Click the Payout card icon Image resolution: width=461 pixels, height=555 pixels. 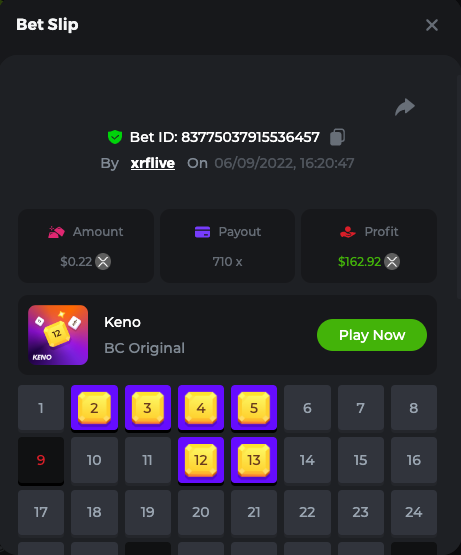pyautogui.click(x=203, y=232)
